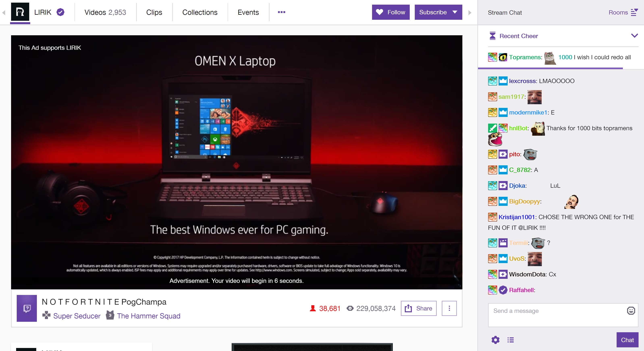Image resolution: width=644 pixels, height=351 pixels.
Task: Click the emoji picker in message input
Action: pos(631,311)
